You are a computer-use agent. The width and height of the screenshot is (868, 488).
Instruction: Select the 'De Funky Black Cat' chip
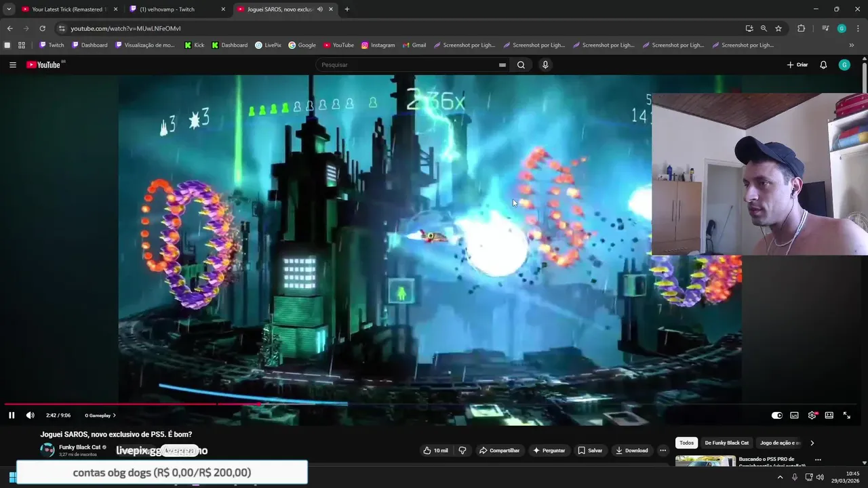tap(727, 443)
